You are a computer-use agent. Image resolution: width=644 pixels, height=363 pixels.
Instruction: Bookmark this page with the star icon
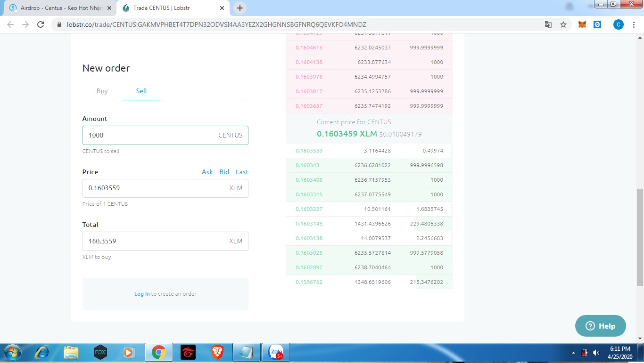click(563, 24)
